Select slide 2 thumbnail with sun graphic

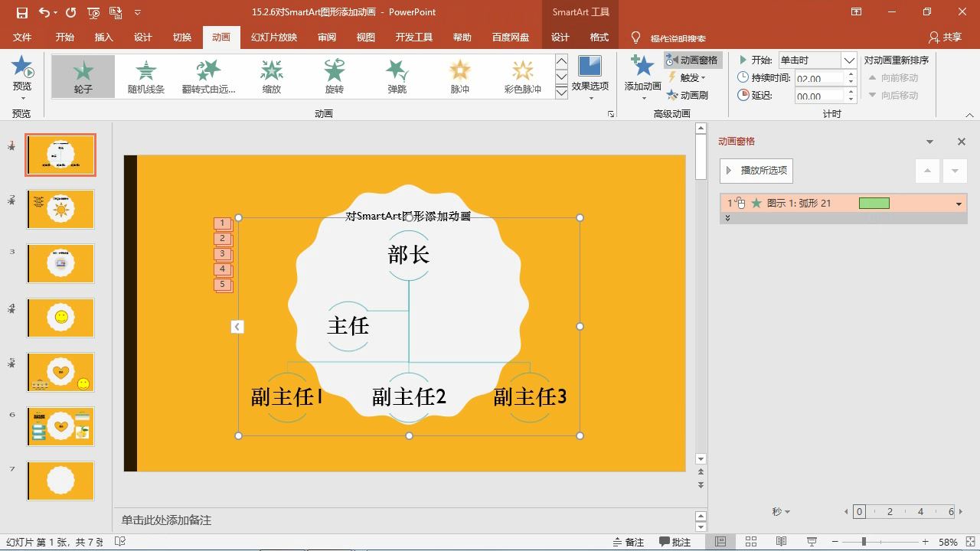pyautogui.click(x=60, y=209)
